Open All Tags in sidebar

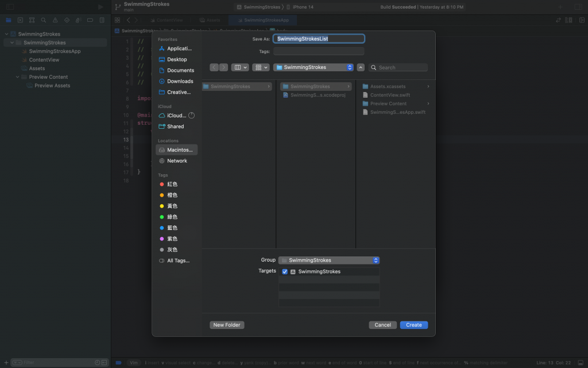(x=176, y=260)
